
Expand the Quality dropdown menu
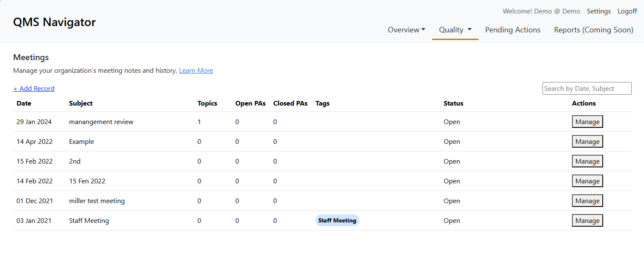(455, 30)
